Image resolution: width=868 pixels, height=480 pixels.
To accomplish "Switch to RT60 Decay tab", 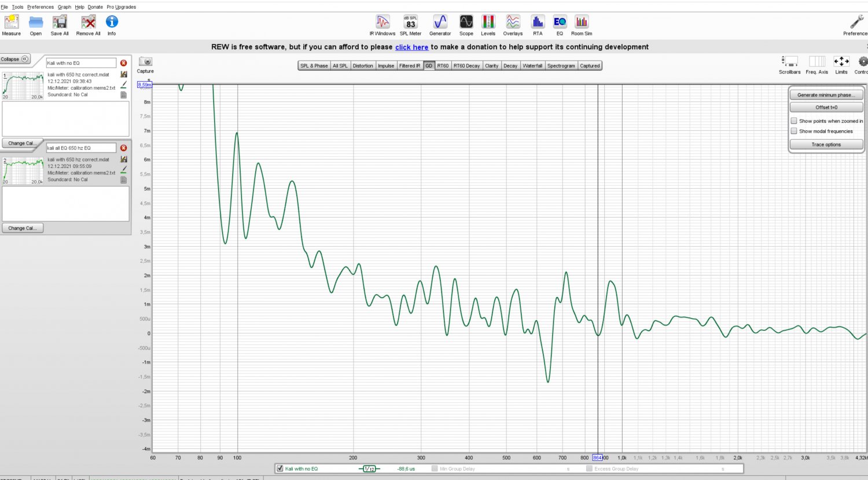I will click(466, 65).
